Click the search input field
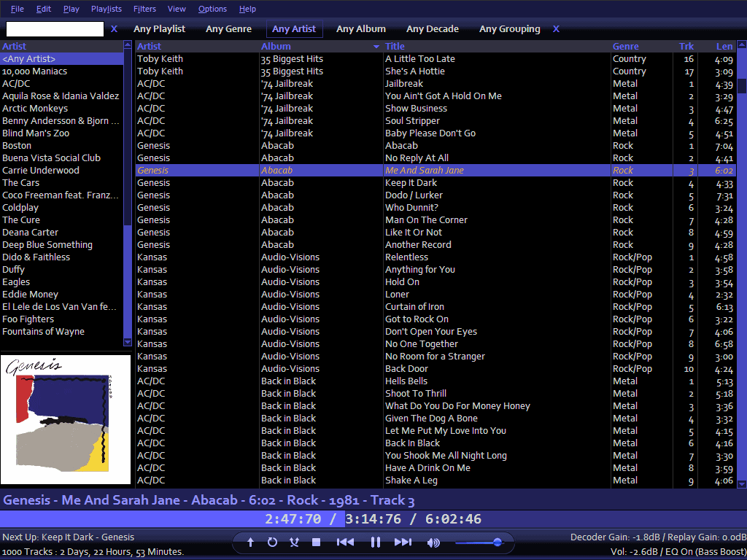747x560 pixels. click(x=55, y=29)
